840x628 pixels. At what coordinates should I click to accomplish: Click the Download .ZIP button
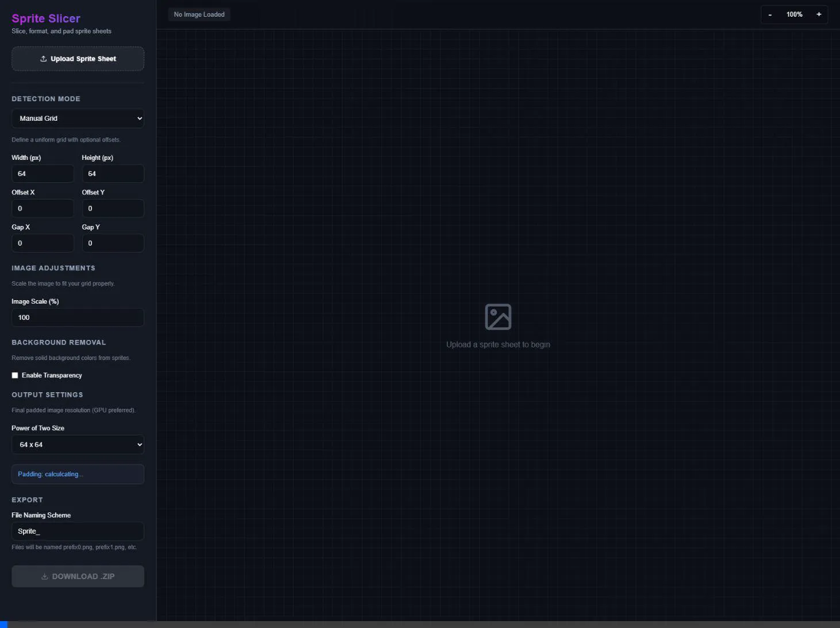[x=78, y=576]
